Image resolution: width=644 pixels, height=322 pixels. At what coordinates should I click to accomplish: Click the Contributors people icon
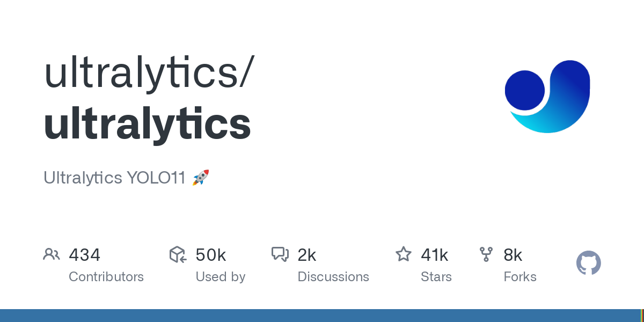point(52,254)
